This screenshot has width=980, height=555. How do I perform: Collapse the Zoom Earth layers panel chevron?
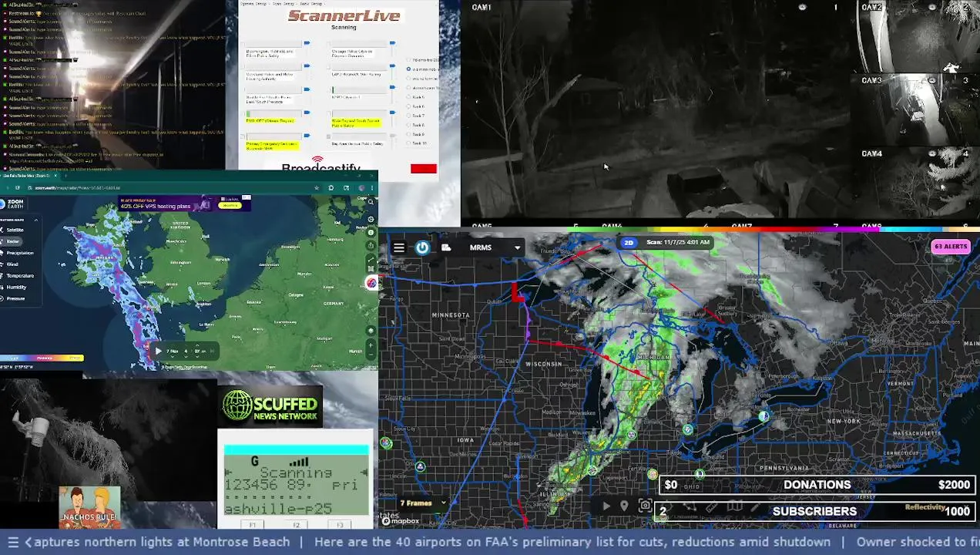pyautogui.click(x=36, y=220)
